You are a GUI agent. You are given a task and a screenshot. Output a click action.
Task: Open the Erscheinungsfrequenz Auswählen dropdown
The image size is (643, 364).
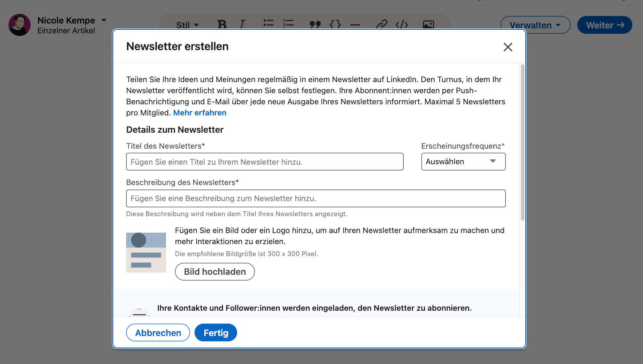[463, 162]
